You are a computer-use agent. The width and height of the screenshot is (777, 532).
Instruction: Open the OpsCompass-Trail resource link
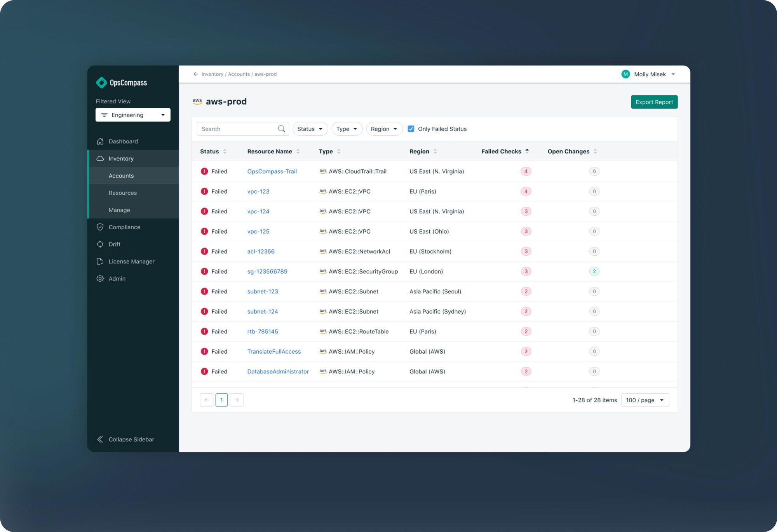(272, 171)
